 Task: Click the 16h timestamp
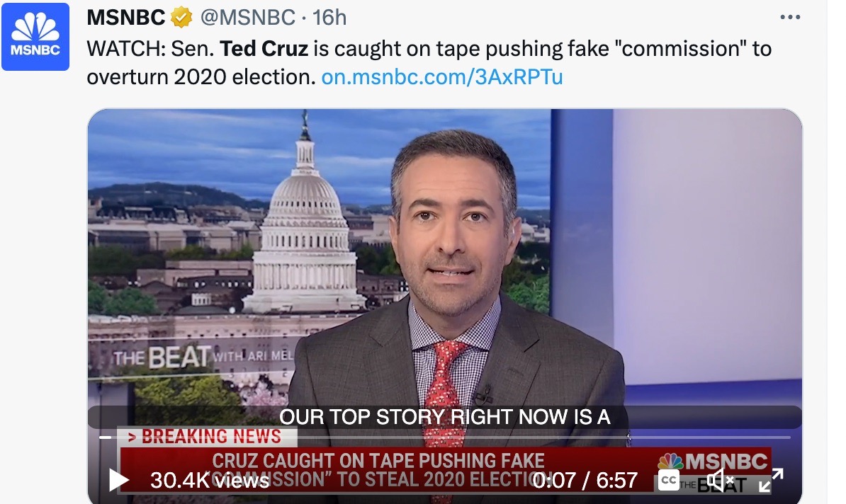coord(329,18)
